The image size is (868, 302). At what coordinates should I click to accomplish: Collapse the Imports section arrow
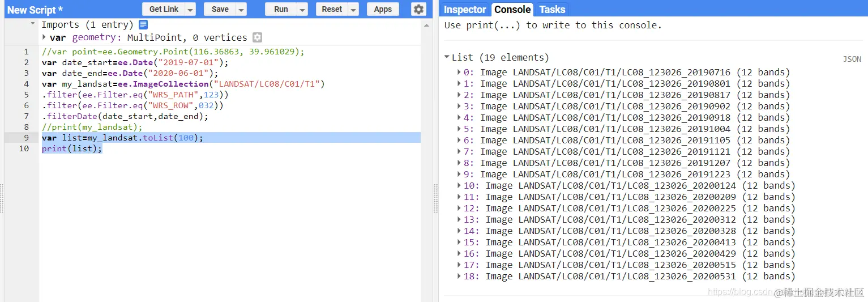pyautogui.click(x=33, y=24)
